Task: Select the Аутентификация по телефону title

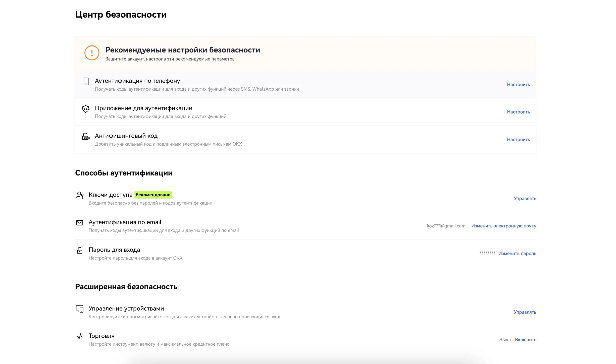Action: tap(137, 81)
